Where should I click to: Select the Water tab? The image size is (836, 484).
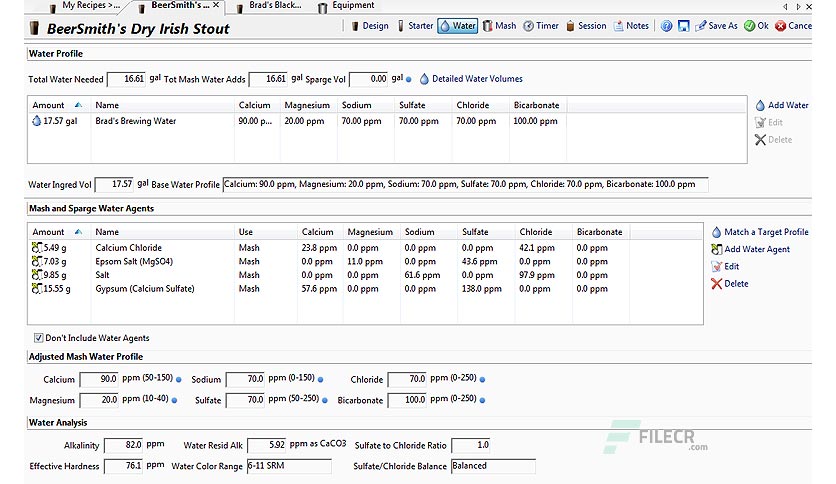tap(457, 26)
